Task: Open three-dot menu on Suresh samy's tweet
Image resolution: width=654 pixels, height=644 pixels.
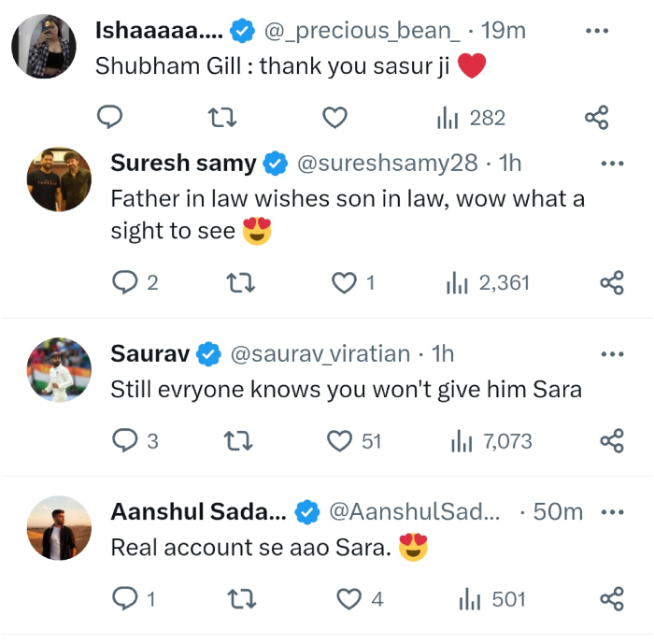Action: (x=612, y=164)
